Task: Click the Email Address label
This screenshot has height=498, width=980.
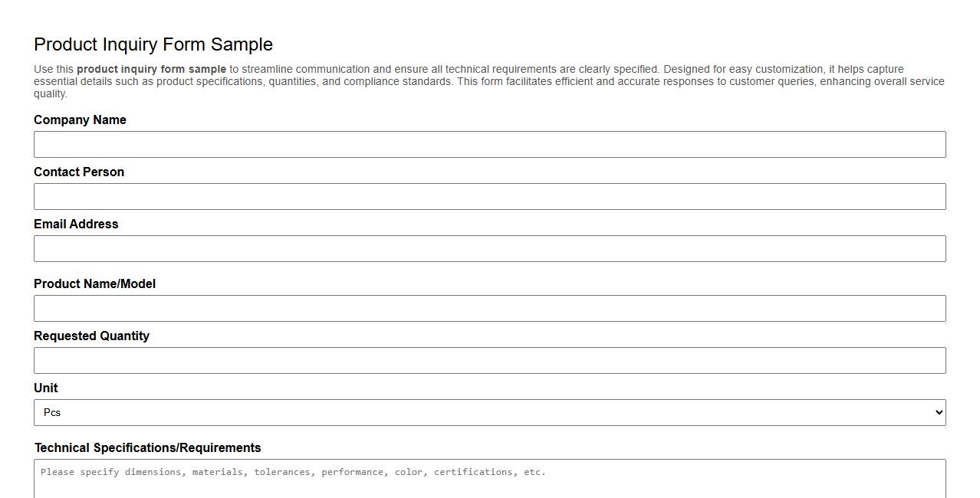Action: [x=76, y=224]
